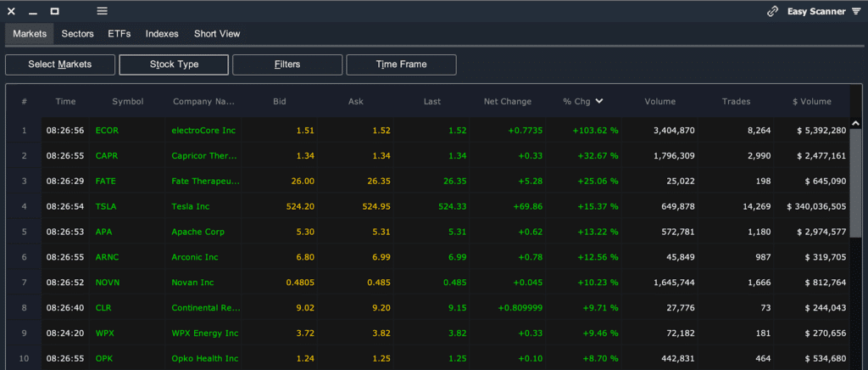Sort by the Time column header
This screenshot has height=370, width=868.
coord(65,101)
